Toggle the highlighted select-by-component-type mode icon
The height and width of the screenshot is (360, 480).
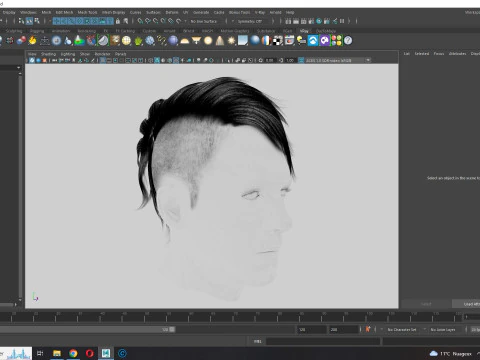(29, 21)
